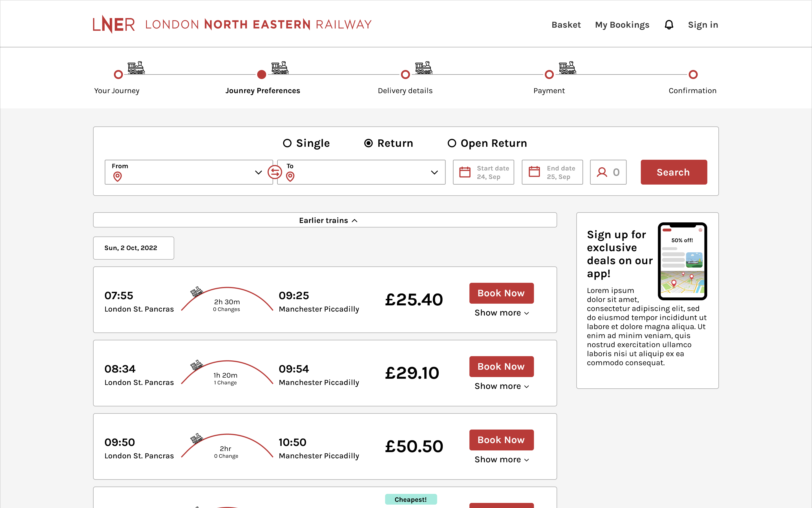Viewport: 812px width, 508px height.
Task: Click the Start date calendar icon
Action: (465, 172)
